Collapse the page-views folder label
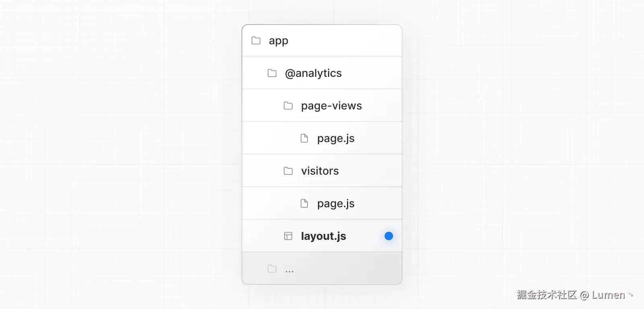Viewport: 644px width, 309px height. 331,106
